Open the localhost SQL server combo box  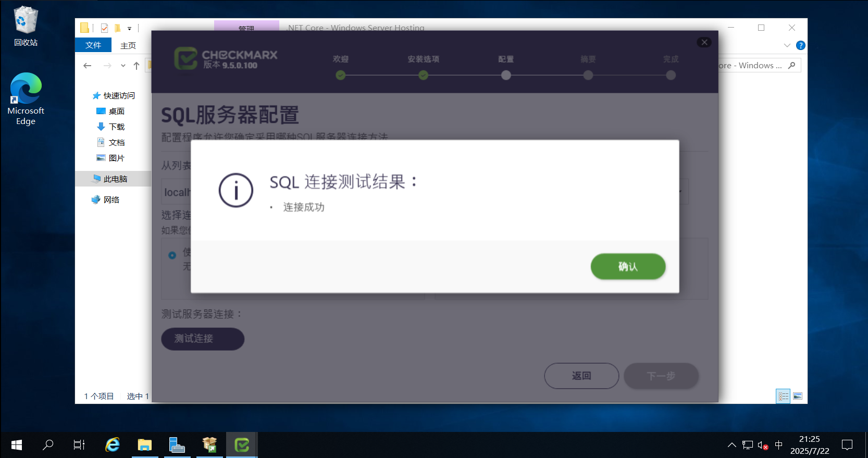pos(425,192)
